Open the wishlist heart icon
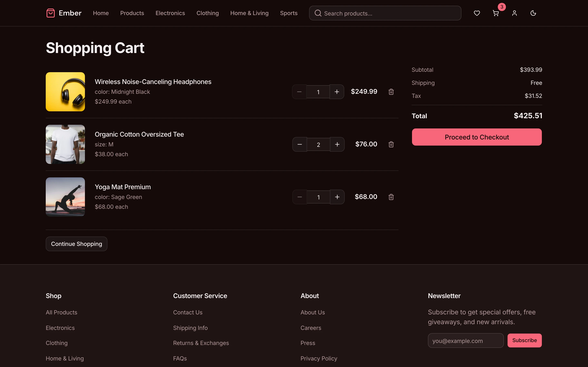Viewport: 588px width, 367px height. point(477,13)
